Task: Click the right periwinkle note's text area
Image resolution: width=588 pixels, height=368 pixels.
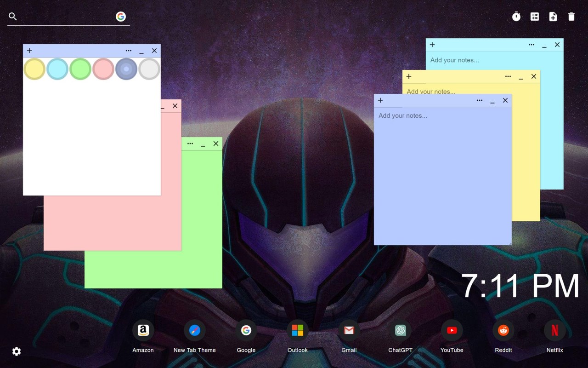Action: pyautogui.click(x=443, y=176)
